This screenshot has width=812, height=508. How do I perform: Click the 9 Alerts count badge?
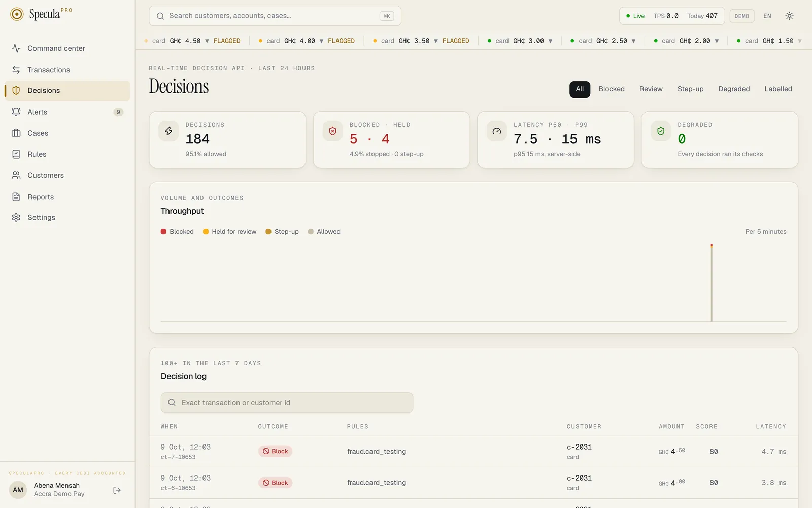pos(118,112)
